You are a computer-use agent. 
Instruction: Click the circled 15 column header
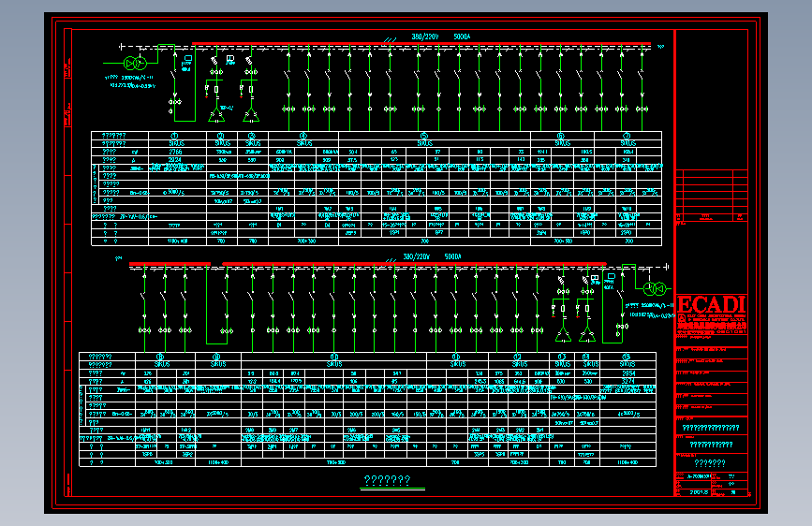tap(626, 357)
